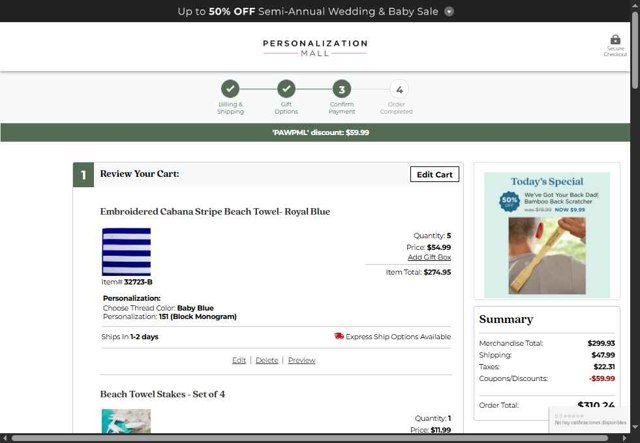The image size is (640, 443).
Task: Click Coupons/Discounts -$59.99 value
Action: [x=602, y=378]
